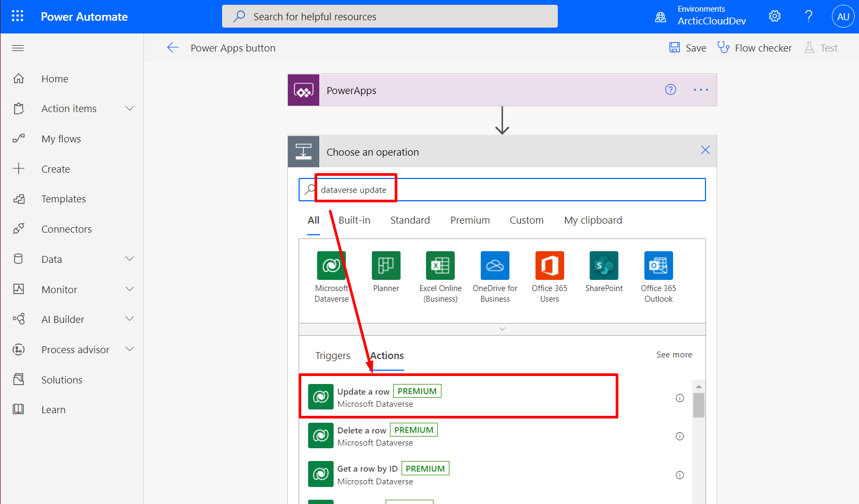Select the Planner connector icon
The image size is (859, 504).
pyautogui.click(x=386, y=266)
